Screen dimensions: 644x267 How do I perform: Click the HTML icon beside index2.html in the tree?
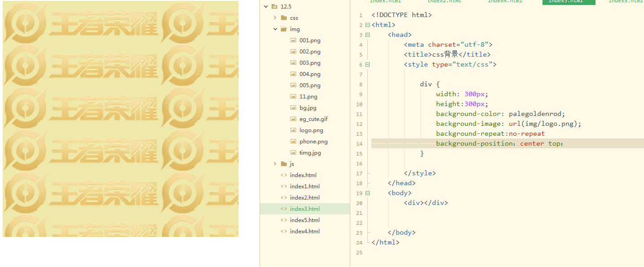point(283,198)
